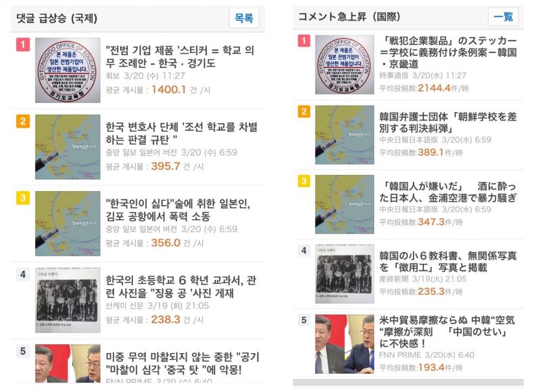Click rank 2 badge in Japanese list
551x392 pixels.
point(304,111)
